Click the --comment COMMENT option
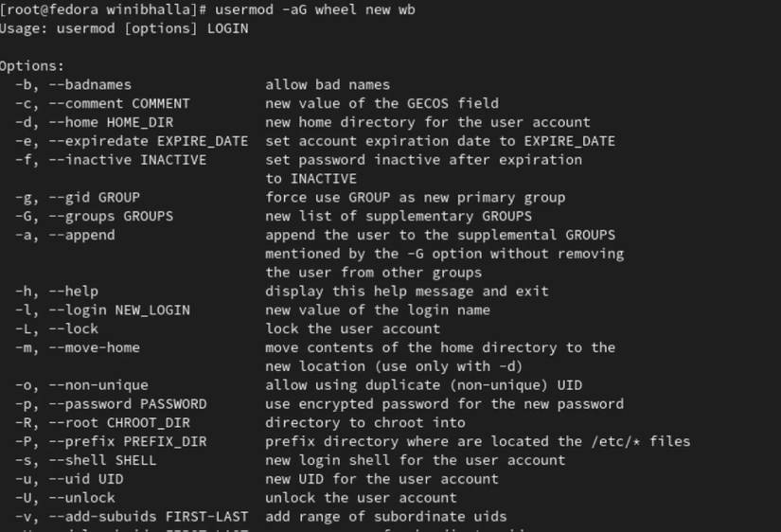 (x=102, y=103)
